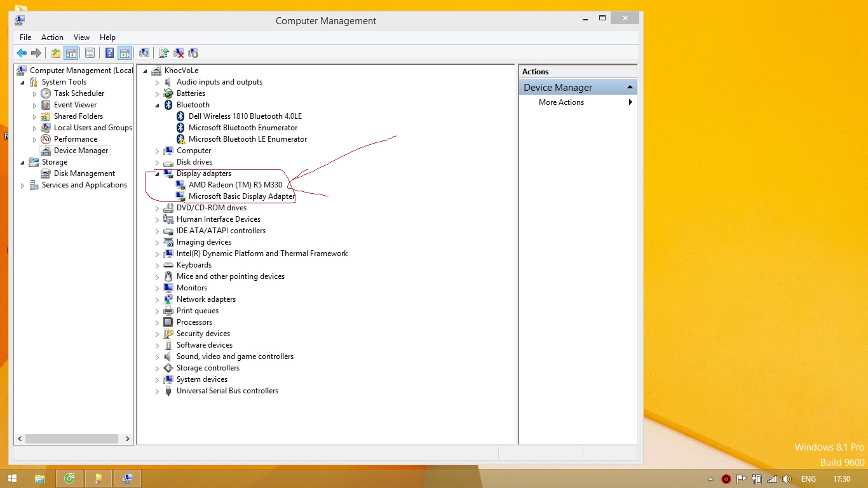Open the View menu
Screen dimensions: 868x488
81,37
